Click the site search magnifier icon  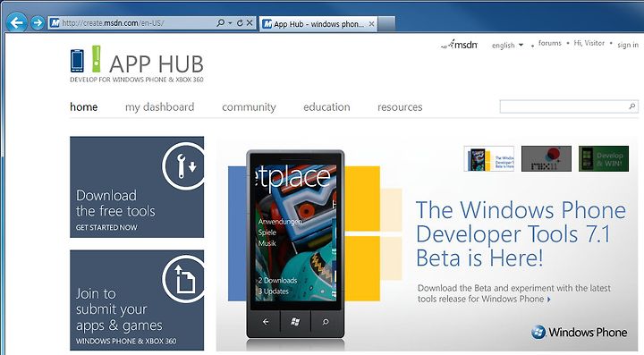tap(632, 106)
